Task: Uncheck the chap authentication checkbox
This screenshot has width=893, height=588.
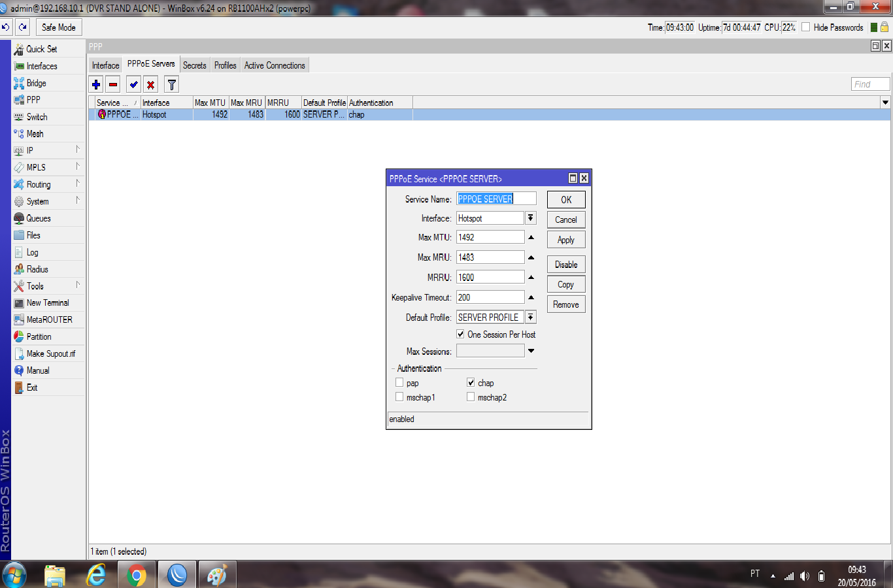Action: coord(471,383)
